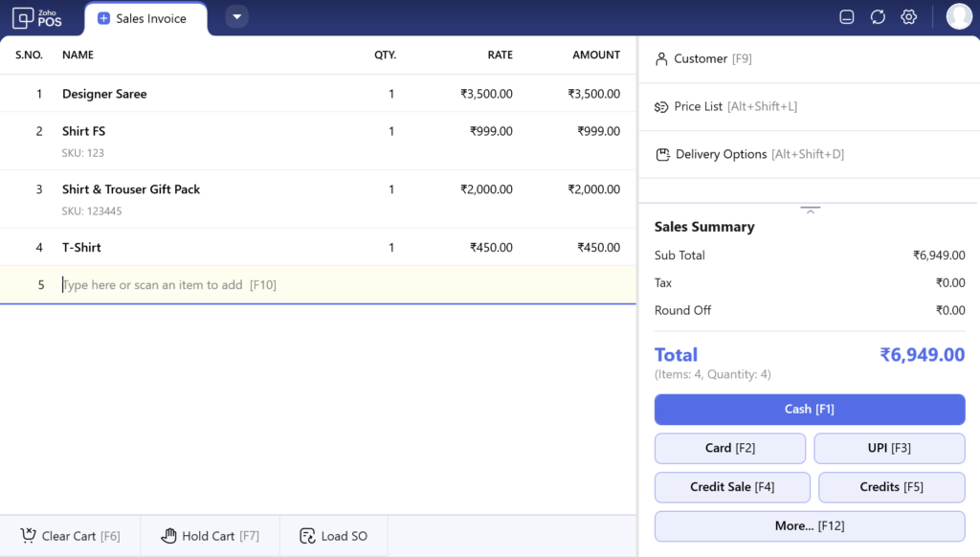
Task: Switch to the Sales Invoice tab
Action: click(150, 19)
